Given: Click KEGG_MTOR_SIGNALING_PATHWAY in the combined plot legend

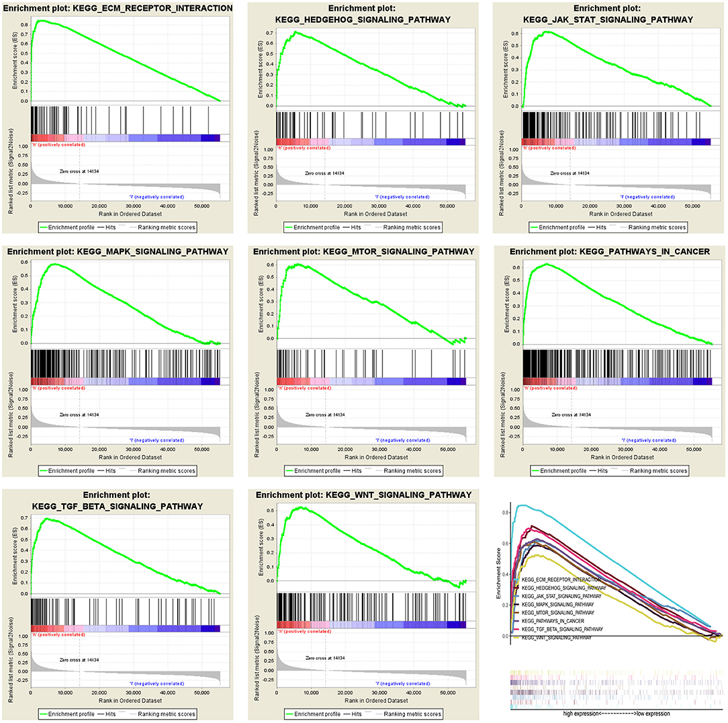Looking at the screenshot, I should point(557,613).
